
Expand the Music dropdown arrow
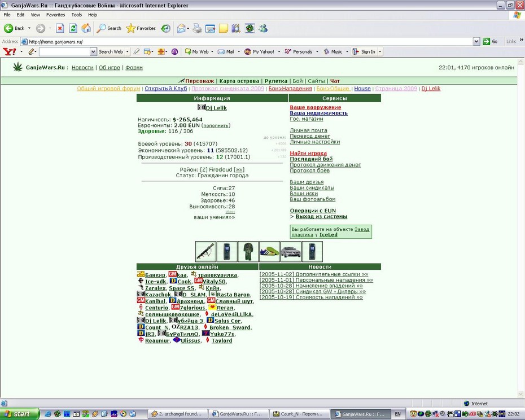(347, 51)
